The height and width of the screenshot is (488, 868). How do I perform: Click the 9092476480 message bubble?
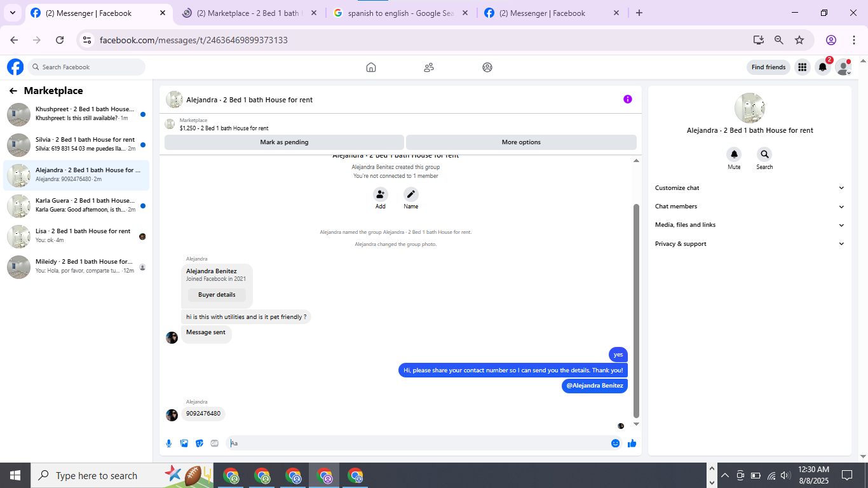point(203,414)
